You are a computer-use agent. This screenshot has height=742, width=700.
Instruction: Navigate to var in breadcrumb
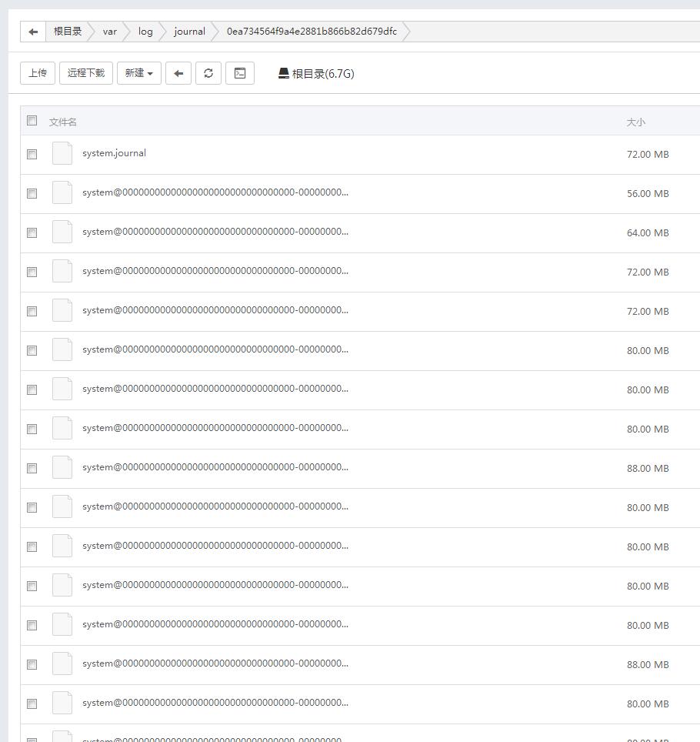point(110,32)
